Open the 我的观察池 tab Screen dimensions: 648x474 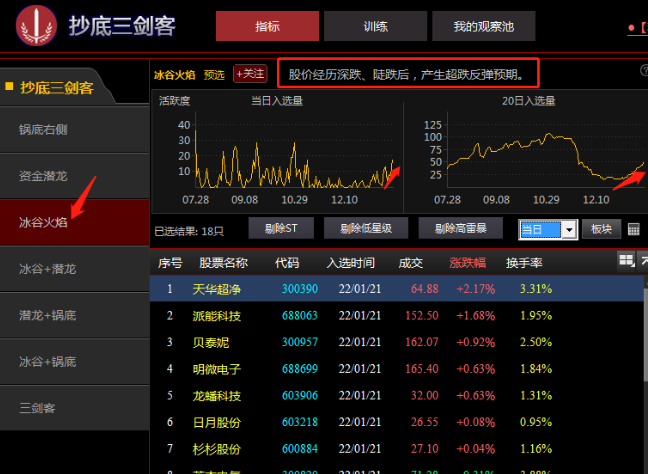pyautogui.click(x=484, y=26)
